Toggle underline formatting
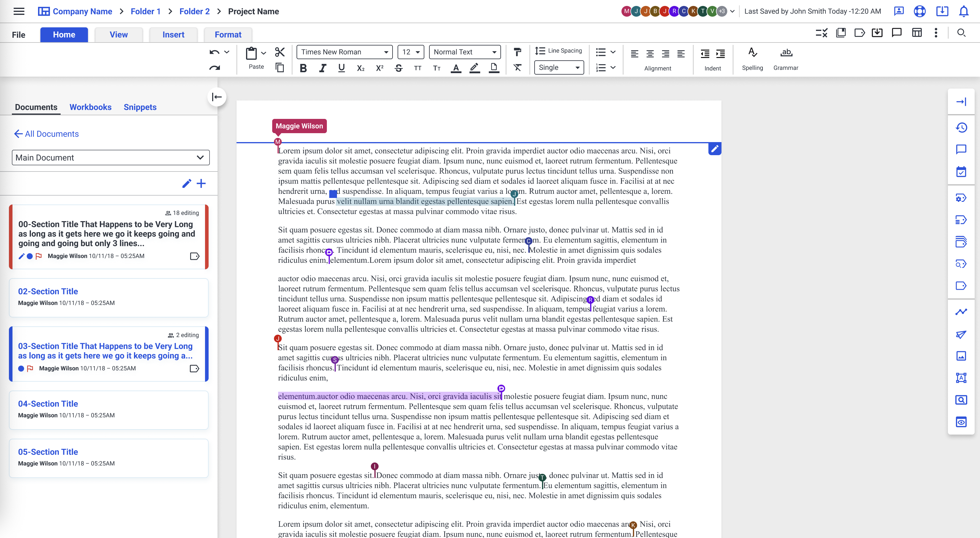The width and height of the screenshot is (980, 538). [x=341, y=68]
